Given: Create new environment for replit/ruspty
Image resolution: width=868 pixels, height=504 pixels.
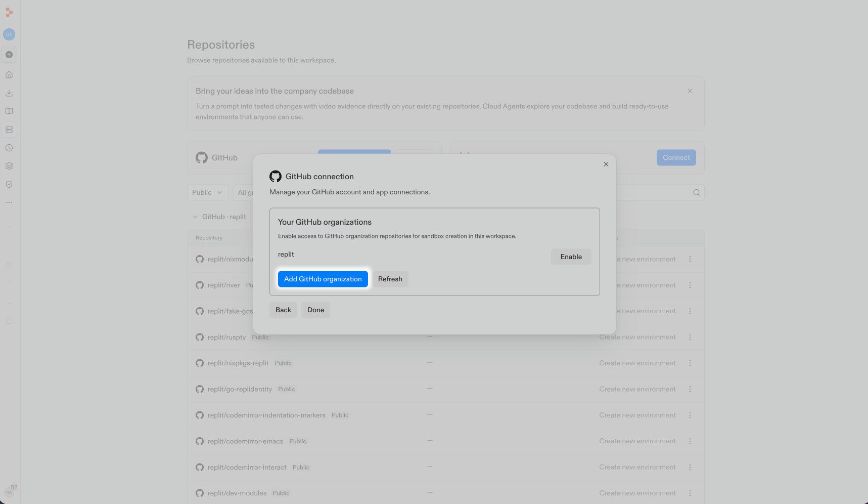Looking at the screenshot, I should (637, 337).
